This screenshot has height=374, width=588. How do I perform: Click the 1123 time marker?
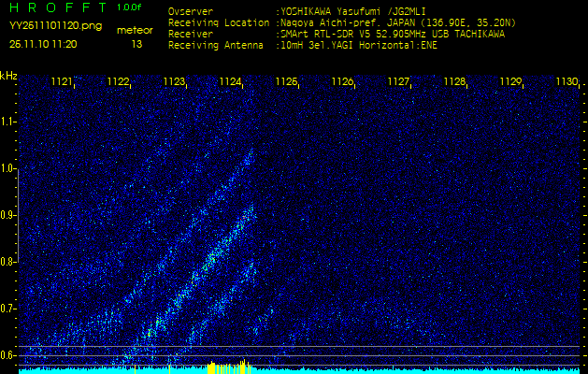pos(174,81)
